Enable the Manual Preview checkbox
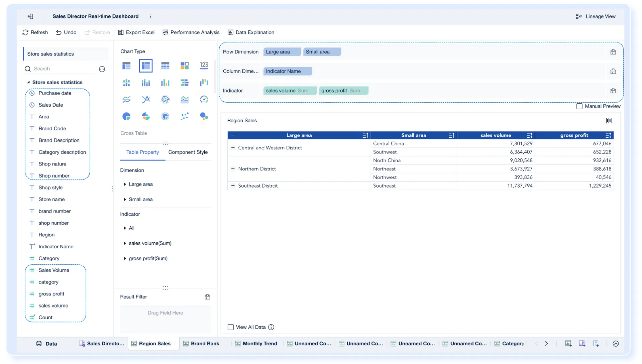This screenshot has width=642, height=364. point(579,106)
